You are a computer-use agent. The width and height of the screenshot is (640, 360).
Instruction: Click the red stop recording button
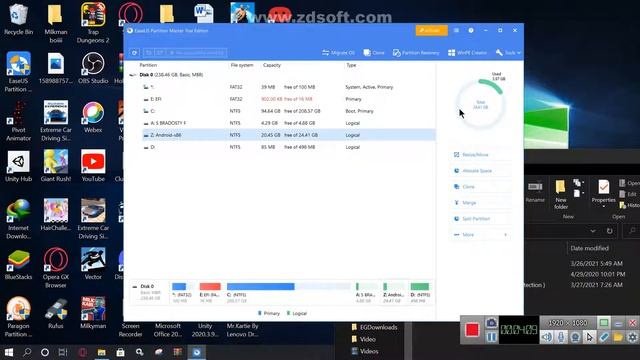pyautogui.click(x=472, y=330)
